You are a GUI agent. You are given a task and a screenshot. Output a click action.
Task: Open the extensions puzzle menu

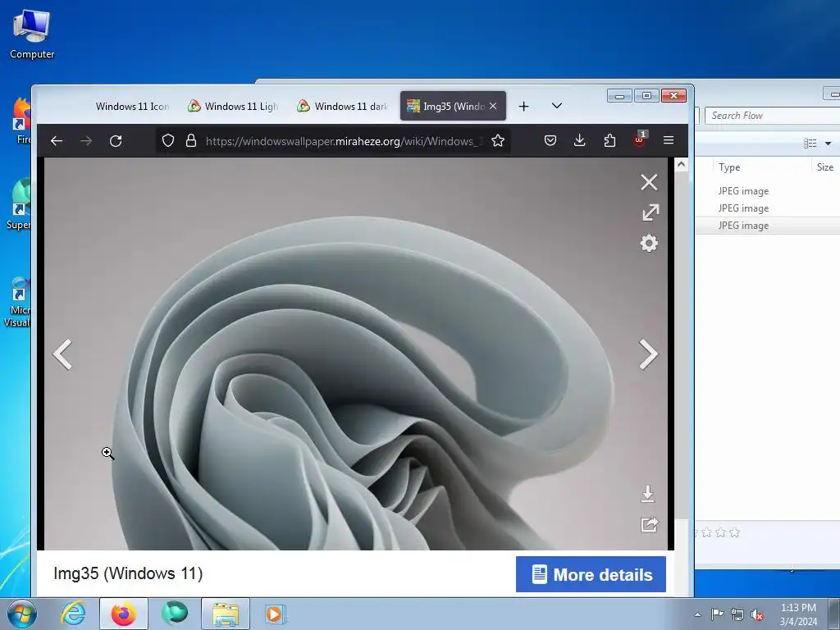pyautogui.click(x=609, y=140)
